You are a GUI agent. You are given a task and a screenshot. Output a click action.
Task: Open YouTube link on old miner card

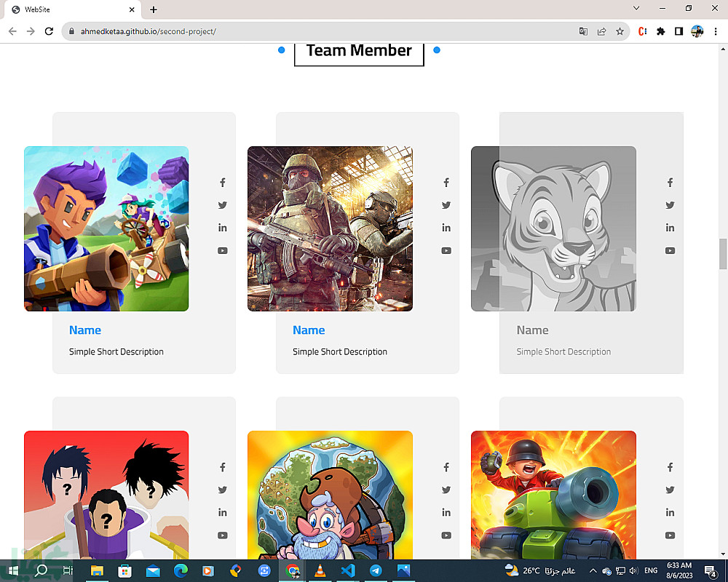[446, 535]
